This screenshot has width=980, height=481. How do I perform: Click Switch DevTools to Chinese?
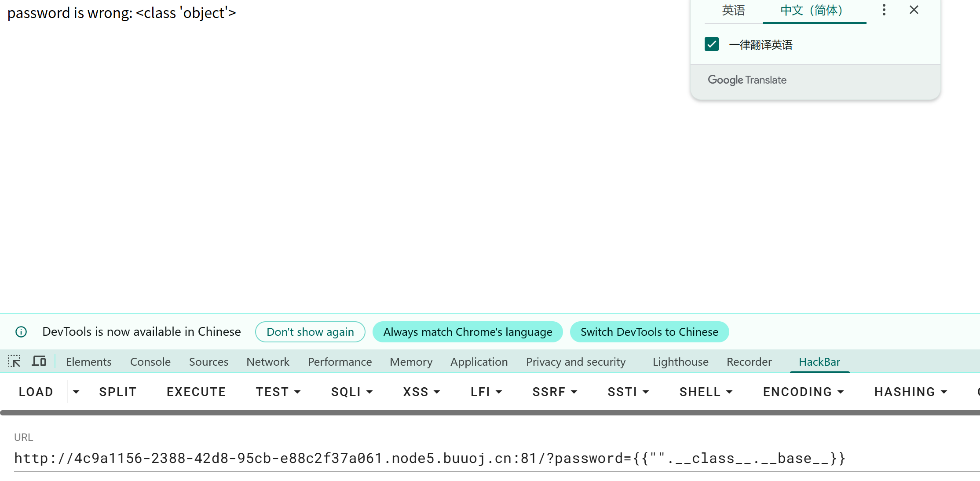click(649, 332)
